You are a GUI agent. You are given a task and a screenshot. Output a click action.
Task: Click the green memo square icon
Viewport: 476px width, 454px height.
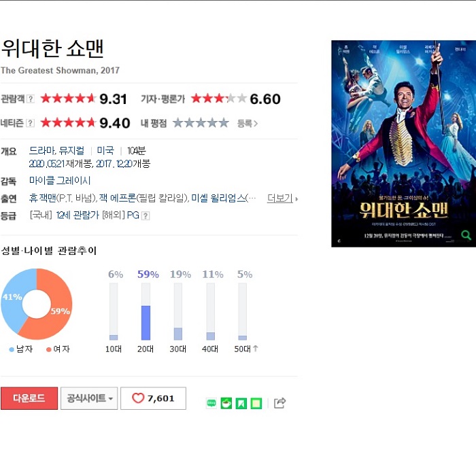coord(256,403)
